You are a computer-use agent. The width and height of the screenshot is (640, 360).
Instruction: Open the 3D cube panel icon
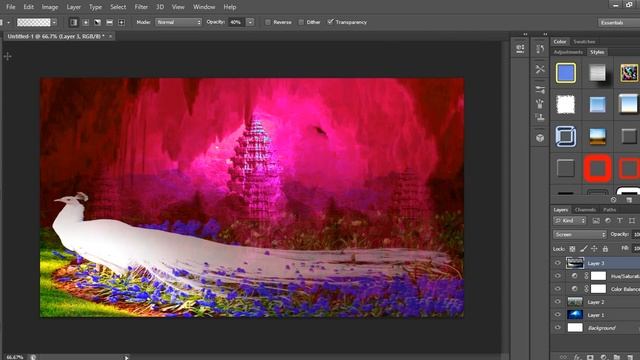click(x=540, y=138)
